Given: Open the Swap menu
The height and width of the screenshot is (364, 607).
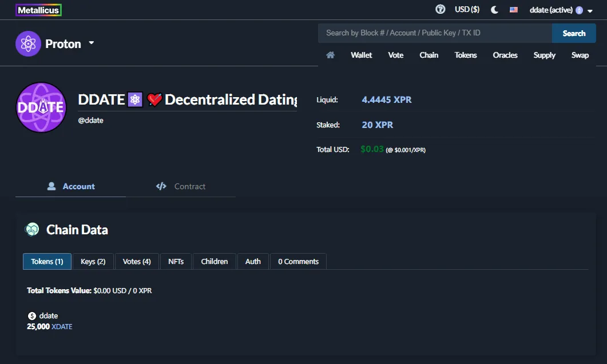Looking at the screenshot, I should 580,55.
